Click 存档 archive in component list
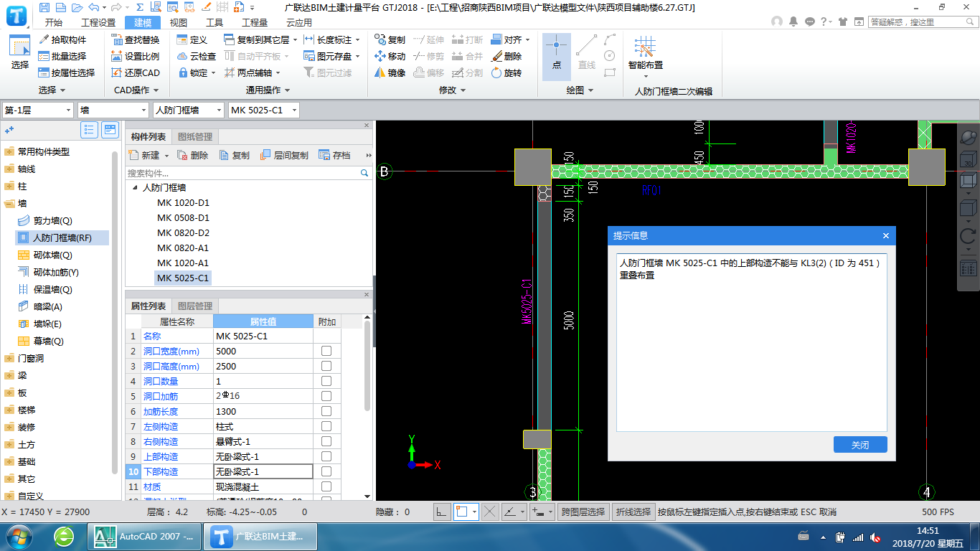The width and height of the screenshot is (980, 551). pyautogui.click(x=334, y=155)
